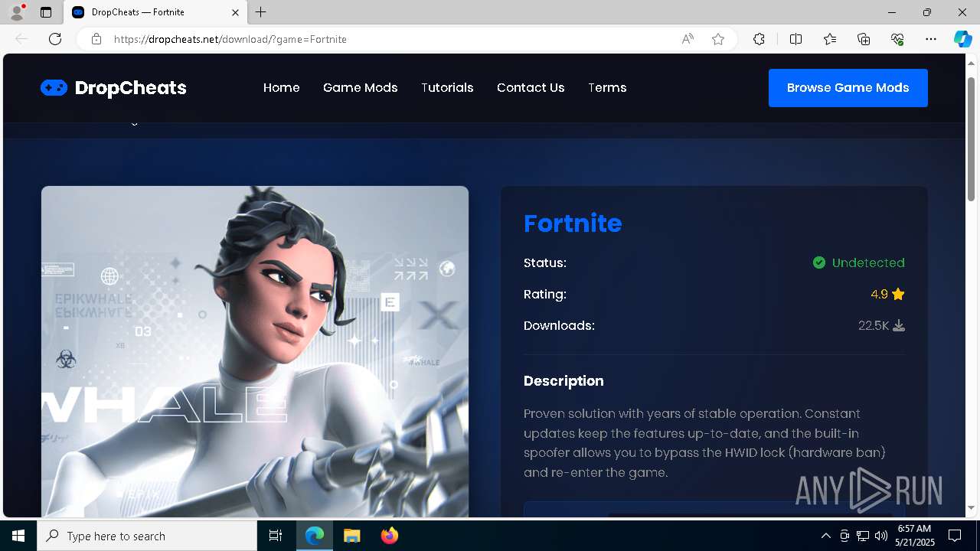Open the Extensions puzzle icon

759,39
